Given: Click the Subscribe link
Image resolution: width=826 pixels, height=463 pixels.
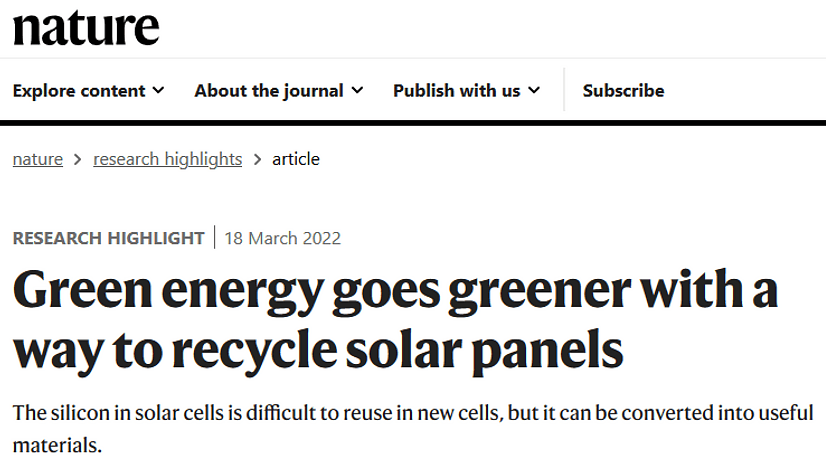Looking at the screenshot, I should click(623, 91).
